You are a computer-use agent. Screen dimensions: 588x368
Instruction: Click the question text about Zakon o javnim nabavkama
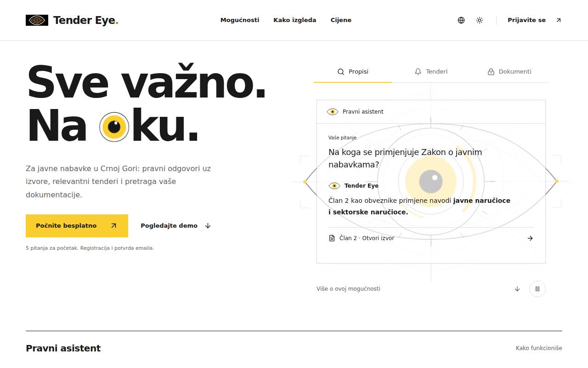coord(405,158)
